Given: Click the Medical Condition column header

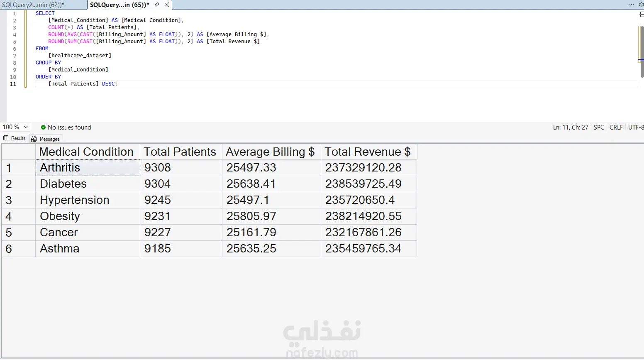Looking at the screenshot, I should [x=88, y=152].
